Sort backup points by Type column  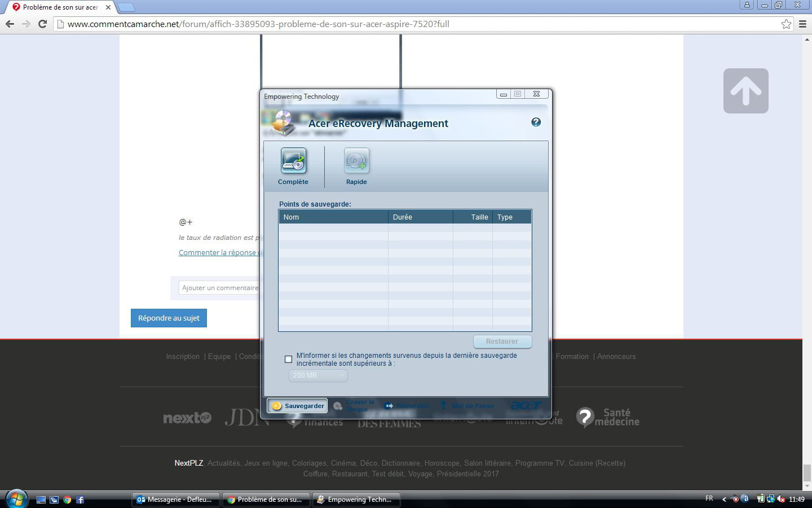(x=511, y=217)
